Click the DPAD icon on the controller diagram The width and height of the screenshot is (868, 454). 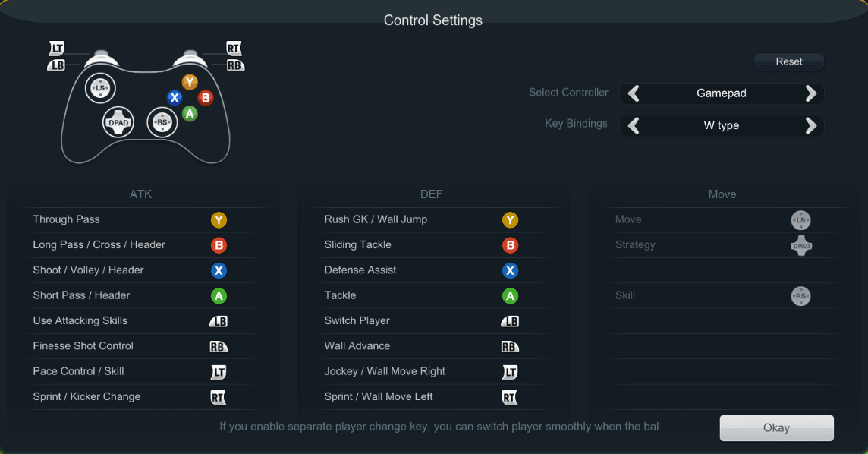point(118,122)
